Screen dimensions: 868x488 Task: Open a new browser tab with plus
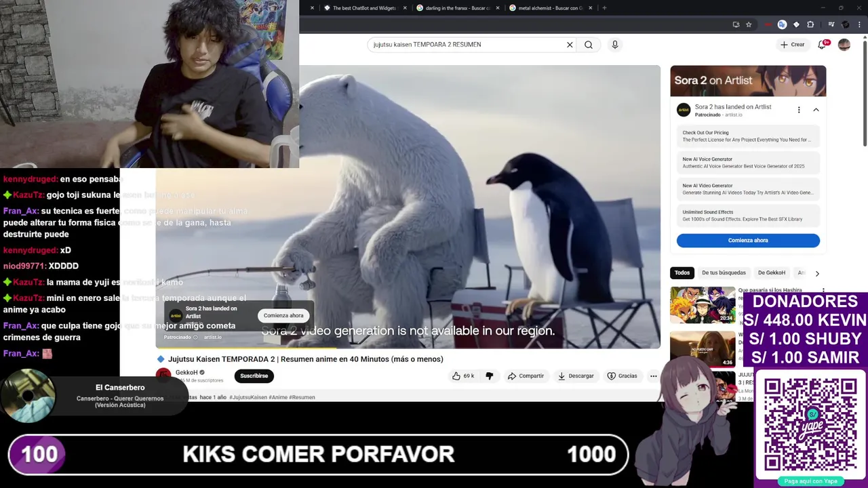(x=604, y=8)
